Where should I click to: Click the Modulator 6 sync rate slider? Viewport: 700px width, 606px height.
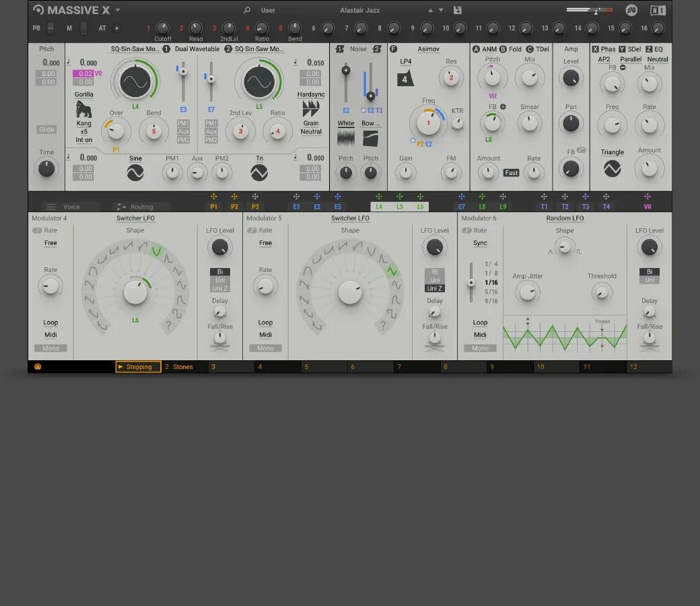coord(471,282)
